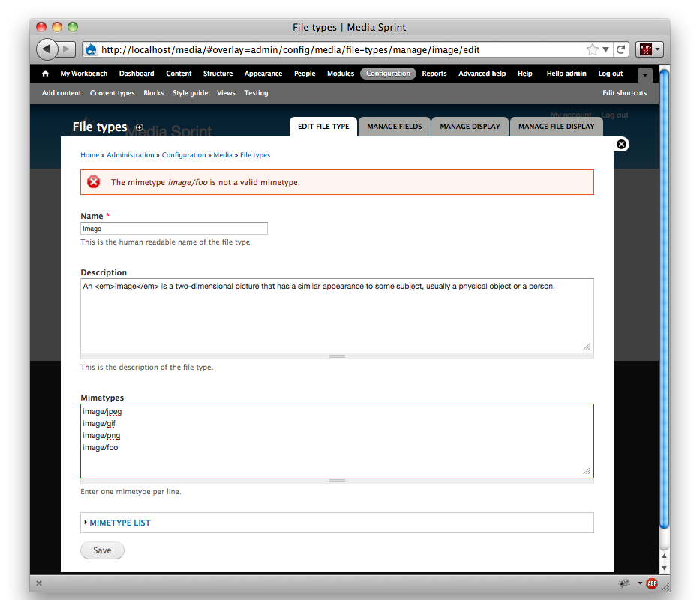The height and width of the screenshot is (600, 700).
Task: Open status bar dropdown arrow beside ABP
Action: pyautogui.click(x=640, y=583)
